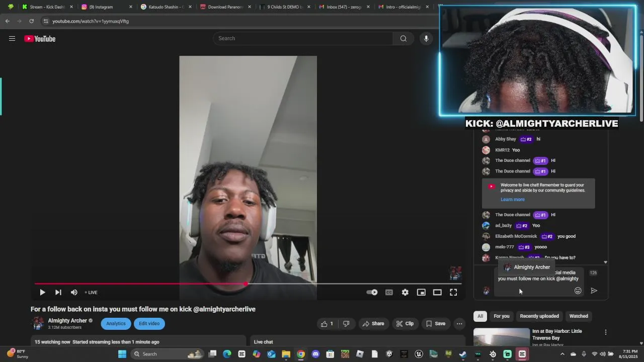Click the address bar URL
This screenshot has width=644, height=362.
(x=91, y=21)
